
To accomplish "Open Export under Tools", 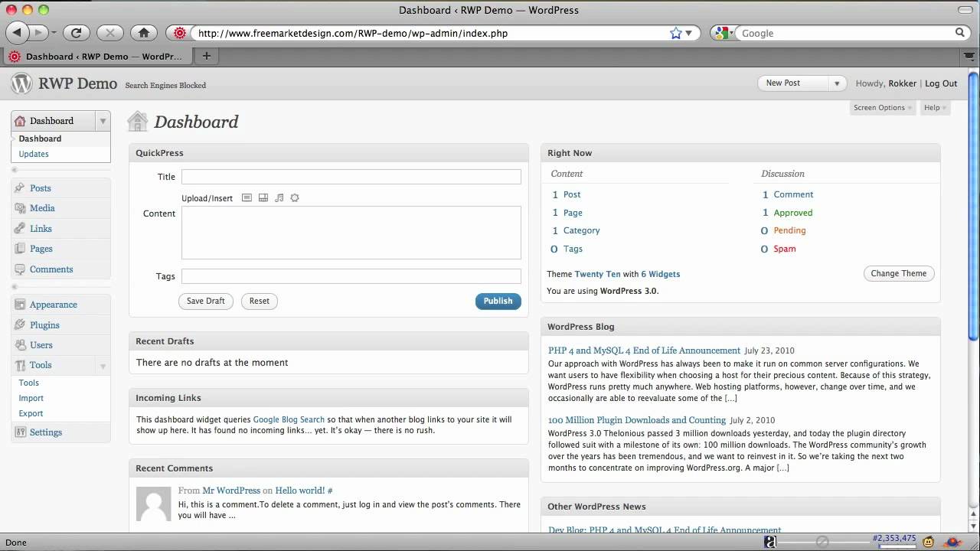I will pyautogui.click(x=31, y=413).
